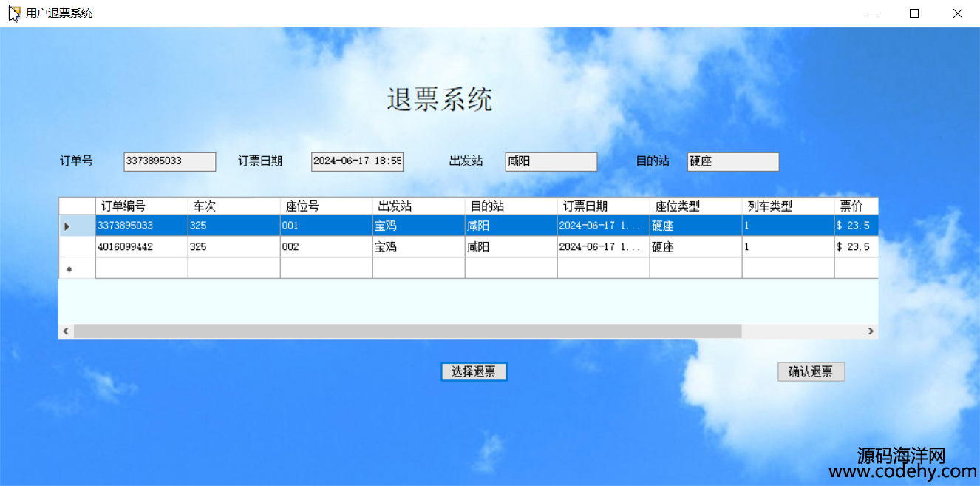The width and height of the screenshot is (980, 486).
Task: Click the 确认退票 button
Action: (x=811, y=371)
